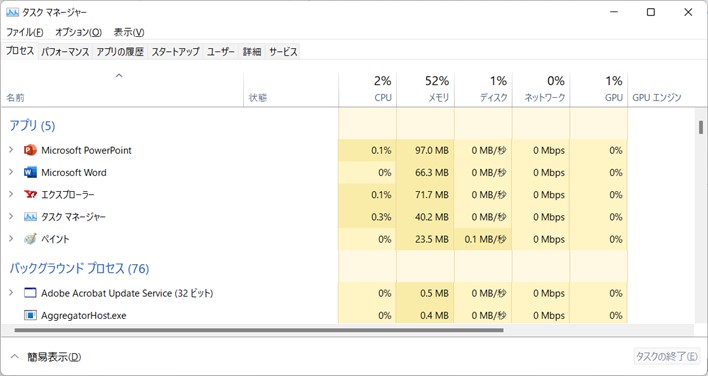708x376 pixels.
Task: Open the スタートアップ tab
Action: 175,52
